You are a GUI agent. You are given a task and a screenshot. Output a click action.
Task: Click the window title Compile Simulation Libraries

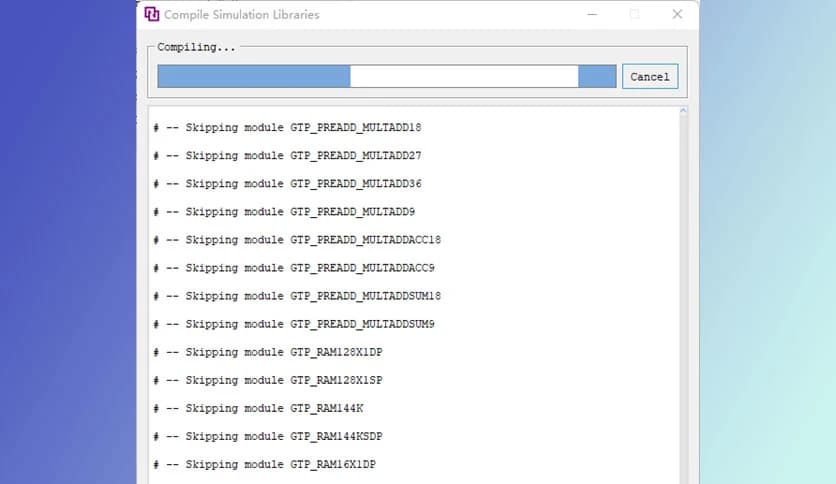pyautogui.click(x=242, y=15)
